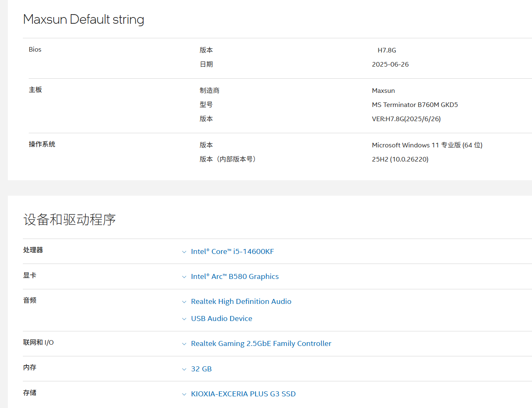The width and height of the screenshot is (532, 408).
Task: Open the Intel Core i5-14600KF processor link
Action: pyautogui.click(x=232, y=251)
